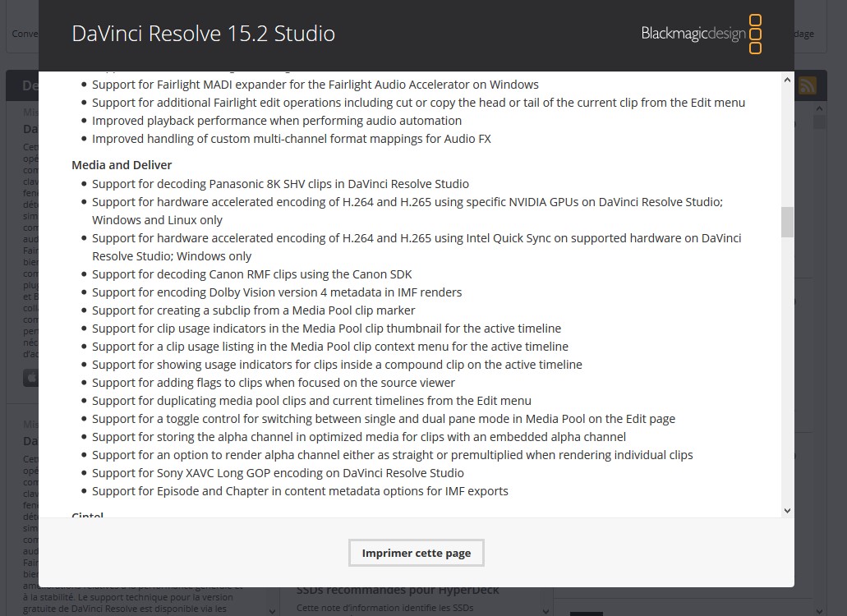
Task: Click the "Windows and Linux only" text
Action: 157,220
